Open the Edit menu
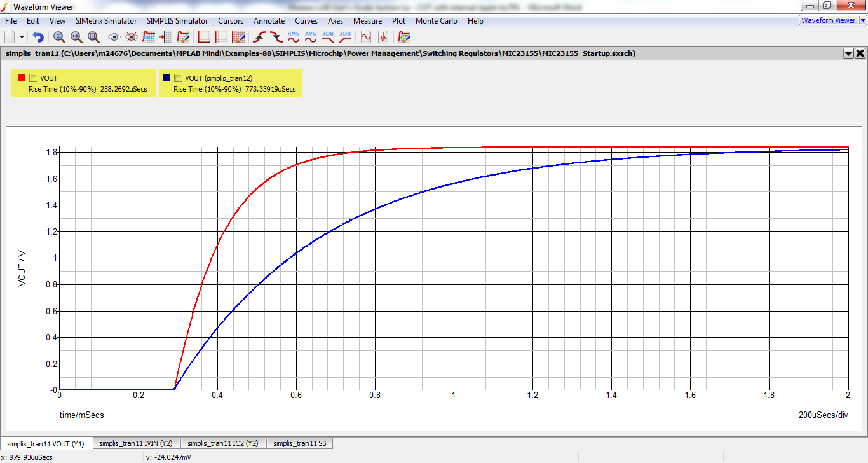Screen dimensions: 868x463 pyautogui.click(x=33, y=21)
